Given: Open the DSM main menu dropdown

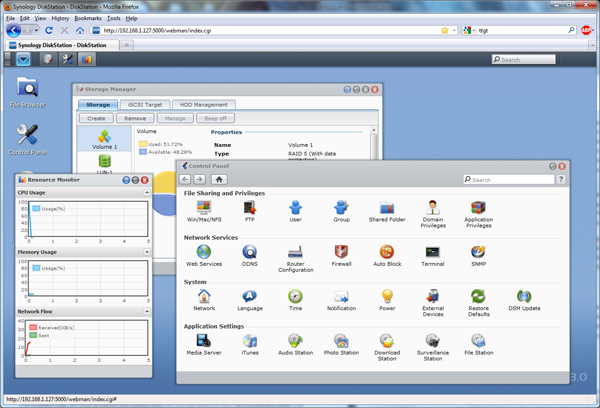Looking at the screenshot, I should pyautogui.click(x=24, y=59).
